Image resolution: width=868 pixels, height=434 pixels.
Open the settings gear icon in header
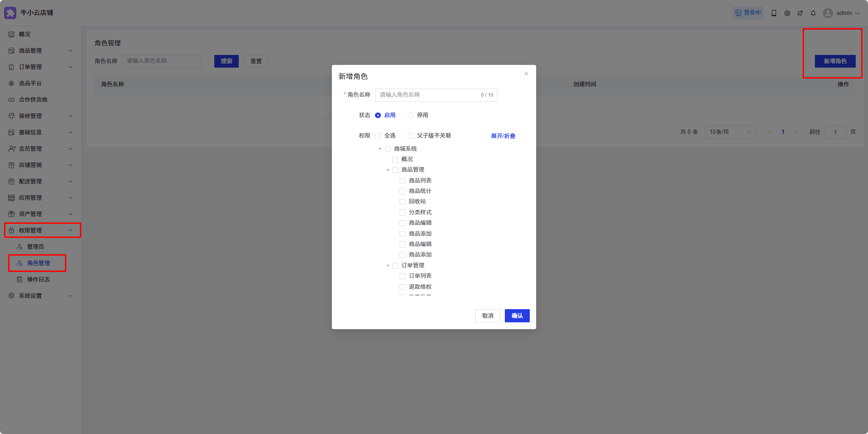787,13
